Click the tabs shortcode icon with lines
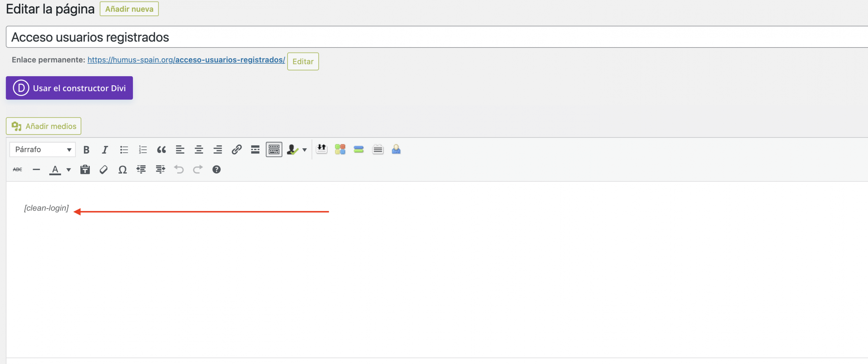 pos(378,149)
